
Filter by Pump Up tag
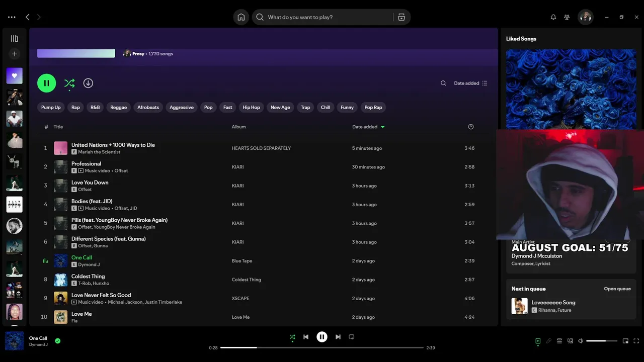pos(51,107)
